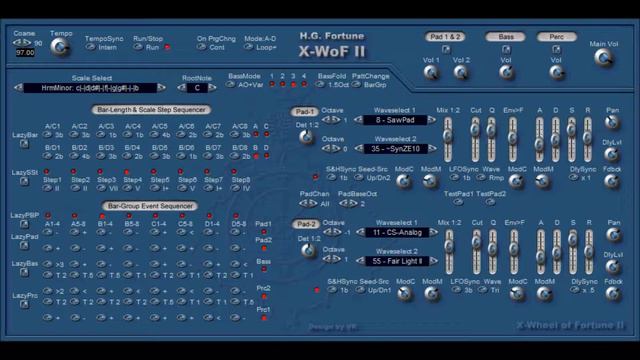Click Bar-Group Event Sequencer header
640x360 pixels.
(150, 206)
